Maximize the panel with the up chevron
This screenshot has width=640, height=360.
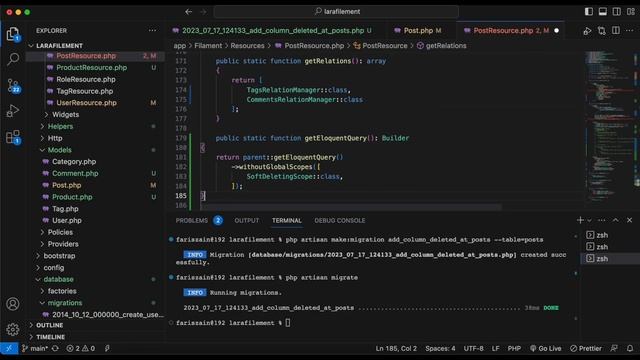616,220
